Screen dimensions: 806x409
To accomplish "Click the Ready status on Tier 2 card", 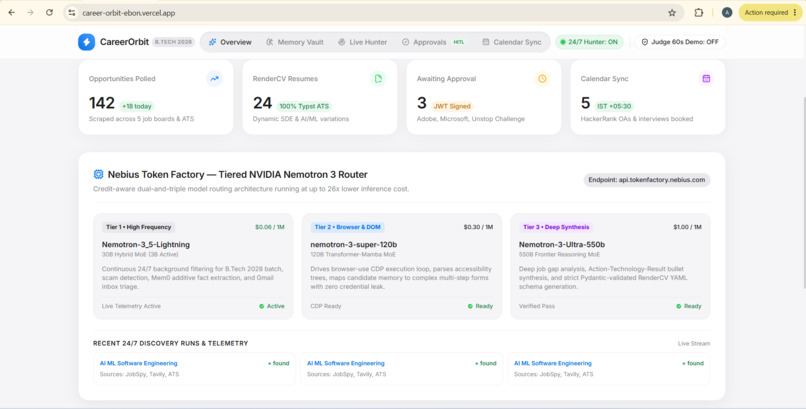I will (x=480, y=306).
